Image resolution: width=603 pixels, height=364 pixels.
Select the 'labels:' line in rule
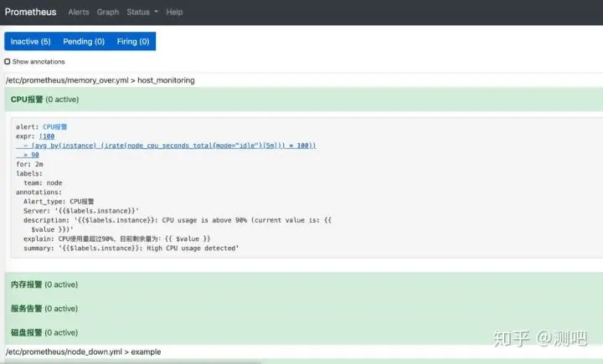click(x=29, y=174)
